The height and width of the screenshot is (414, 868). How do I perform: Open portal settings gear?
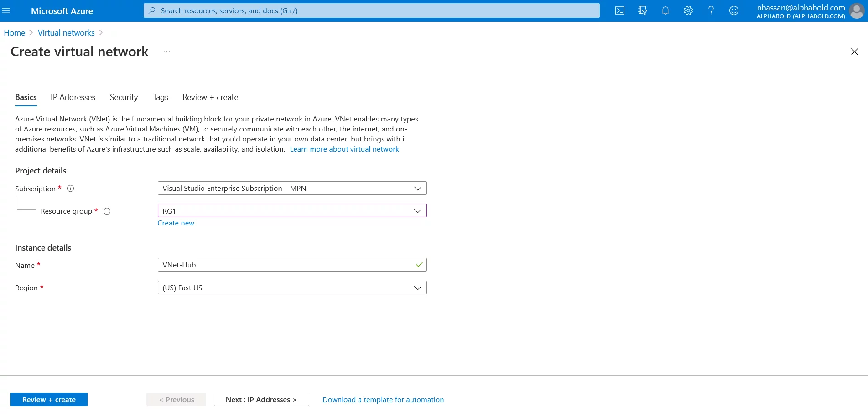click(x=688, y=10)
